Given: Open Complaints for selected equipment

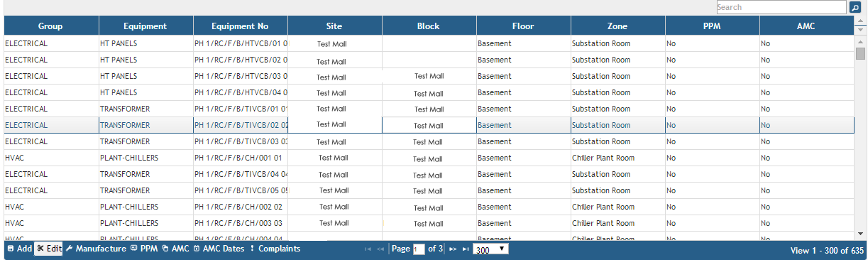Looking at the screenshot, I should [x=275, y=249].
